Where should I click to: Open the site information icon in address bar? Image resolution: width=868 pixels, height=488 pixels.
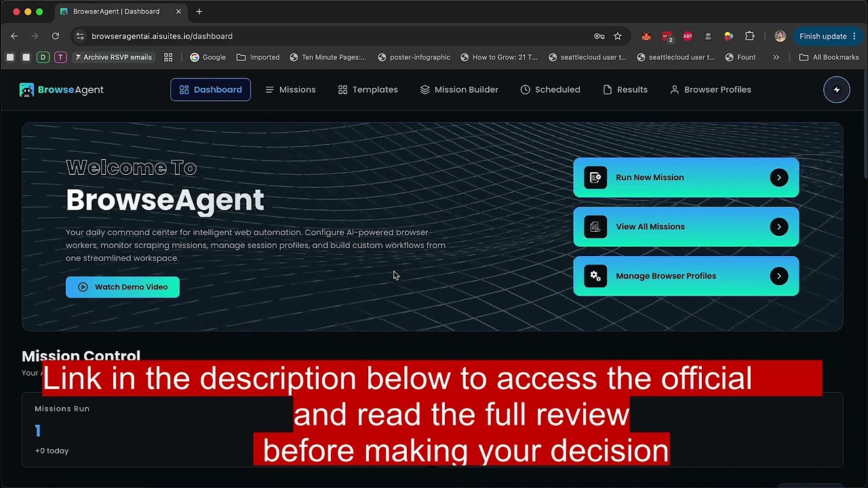tap(80, 36)
